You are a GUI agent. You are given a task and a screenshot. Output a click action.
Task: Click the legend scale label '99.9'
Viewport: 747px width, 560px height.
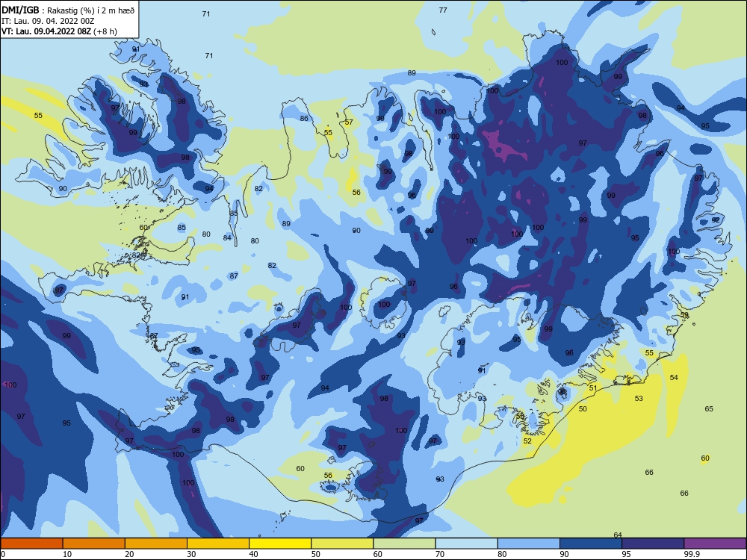tap(692, 554)
